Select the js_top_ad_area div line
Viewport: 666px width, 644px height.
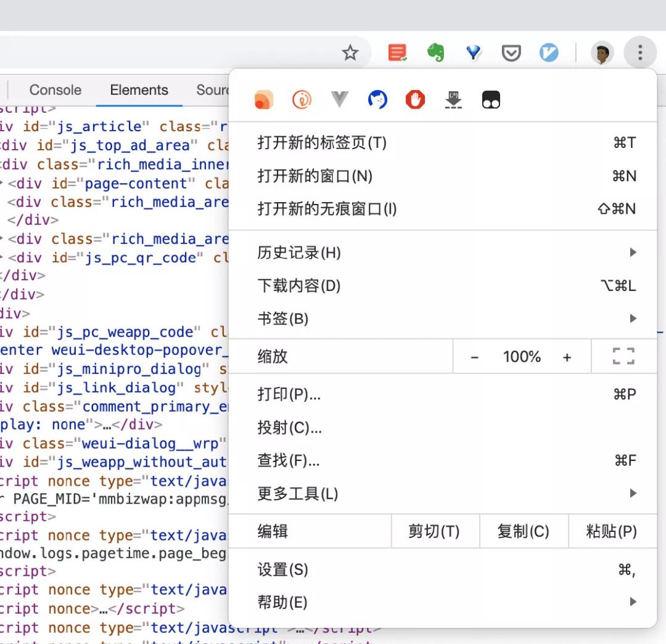coord(114,145)
